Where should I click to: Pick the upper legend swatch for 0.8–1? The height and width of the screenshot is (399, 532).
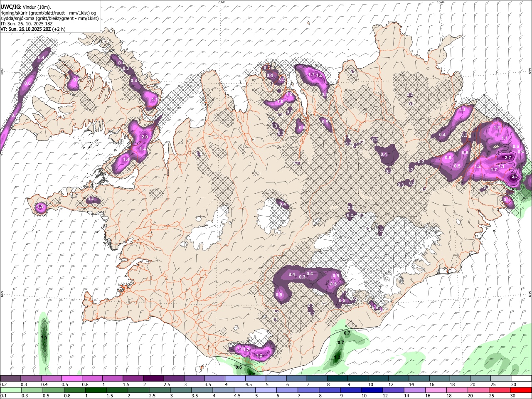click(x=92, y=379)
